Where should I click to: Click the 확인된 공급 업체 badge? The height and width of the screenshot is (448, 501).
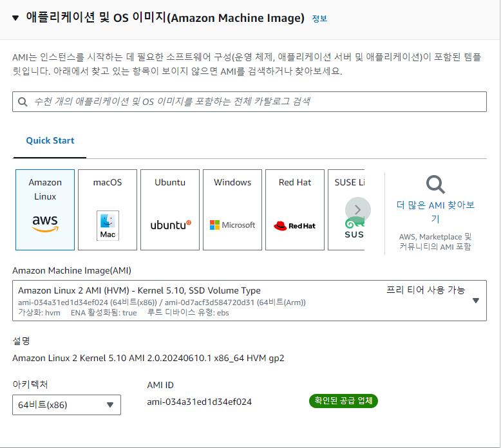343,401
